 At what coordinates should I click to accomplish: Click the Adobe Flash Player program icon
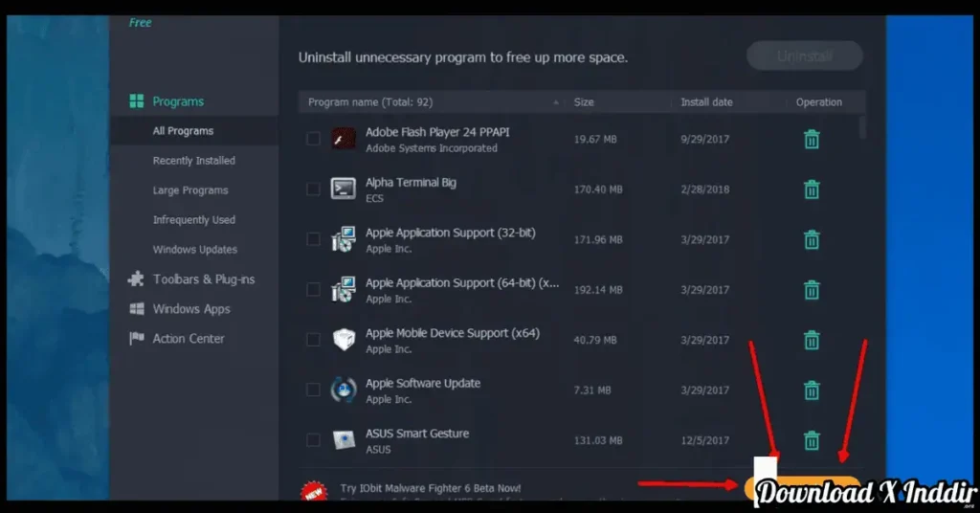click(344, 139)
